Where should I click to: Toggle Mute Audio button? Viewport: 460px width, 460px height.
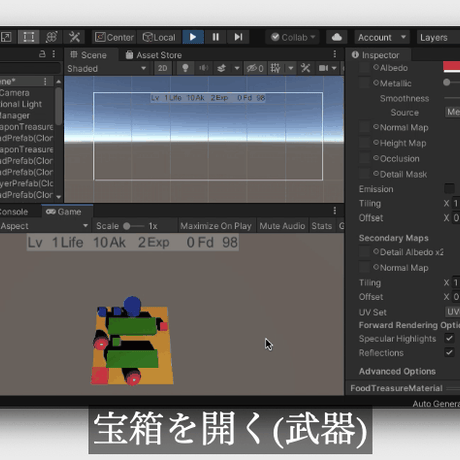pyautogui.click(x=282, y=226)
